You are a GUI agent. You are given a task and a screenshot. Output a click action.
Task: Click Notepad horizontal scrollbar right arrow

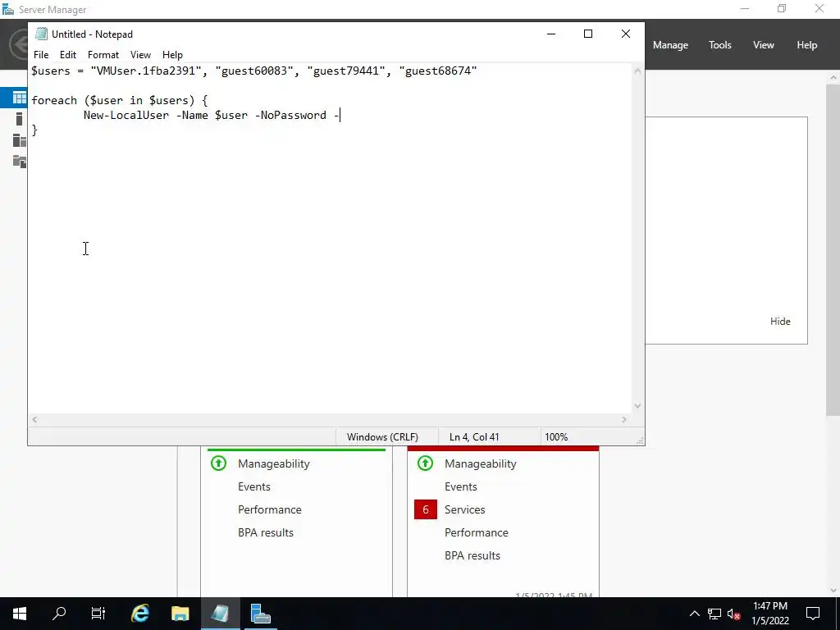[624, 419]
